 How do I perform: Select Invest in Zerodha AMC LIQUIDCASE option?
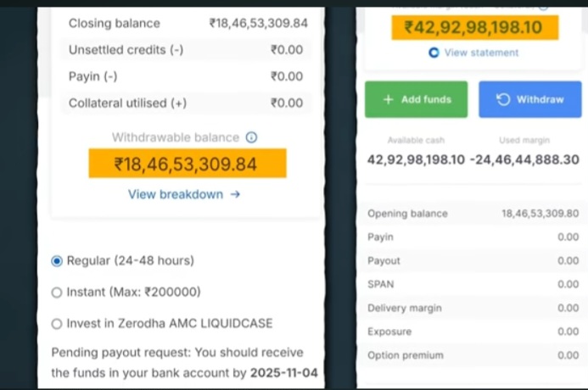pyautogui.click(x=57, y=323)
